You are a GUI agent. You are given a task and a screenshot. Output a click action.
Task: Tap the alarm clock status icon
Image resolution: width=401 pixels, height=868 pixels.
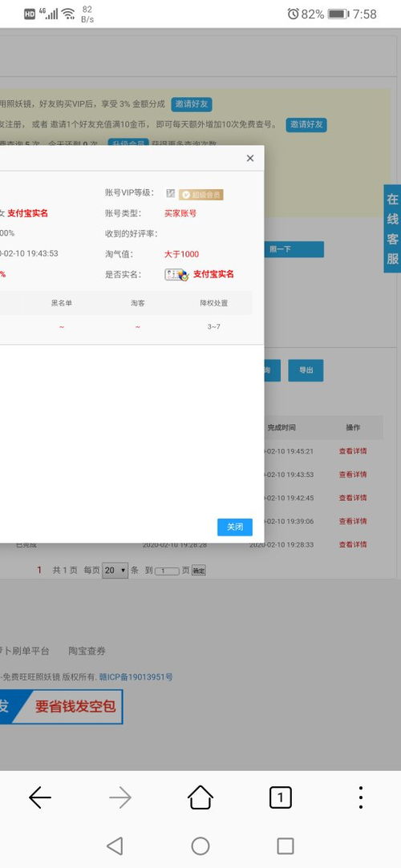[293, 14]
